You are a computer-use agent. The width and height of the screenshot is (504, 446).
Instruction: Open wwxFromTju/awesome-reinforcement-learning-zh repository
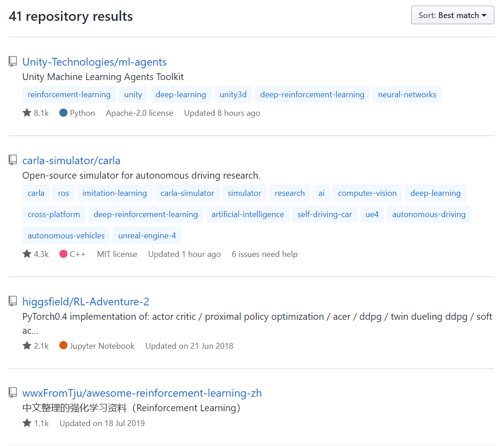tap(142, 393)
